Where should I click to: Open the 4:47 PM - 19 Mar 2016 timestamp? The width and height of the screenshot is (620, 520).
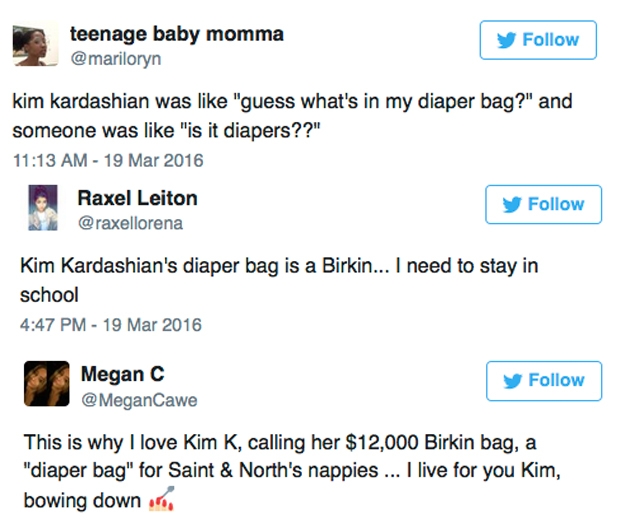pyautogui.click(x=111, y=325)
